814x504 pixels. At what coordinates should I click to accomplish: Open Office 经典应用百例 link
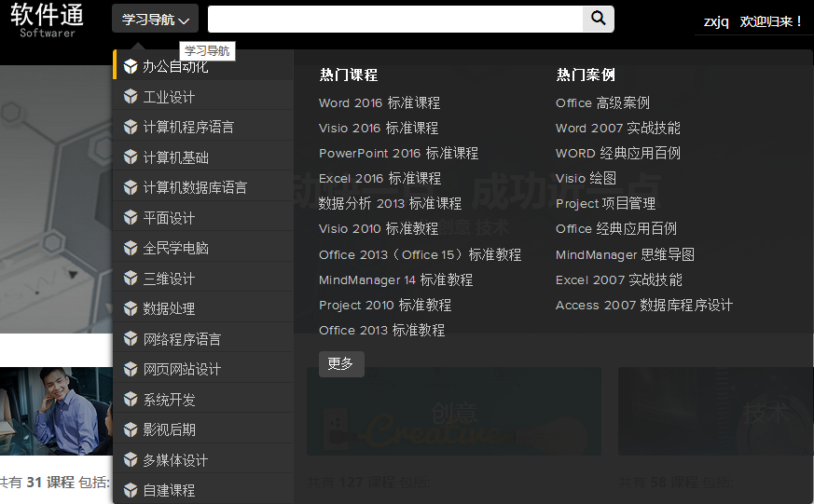pos(616,228)
